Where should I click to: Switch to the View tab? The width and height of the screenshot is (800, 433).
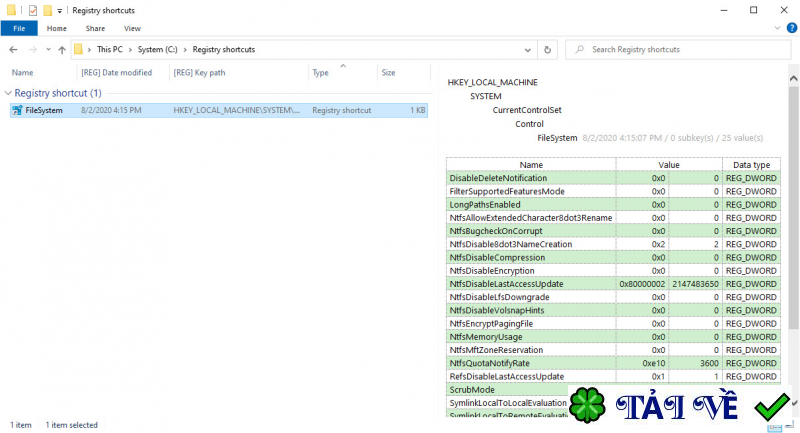[132, 29]
